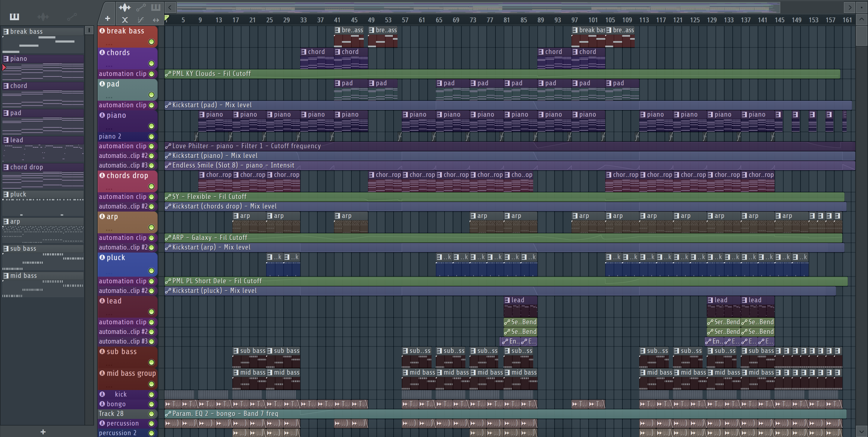Click the stretch arrows icon in playlist toolbar
The width and height of the screenshot is (868, 437).
pyautogui.click(x=156, y=20)
